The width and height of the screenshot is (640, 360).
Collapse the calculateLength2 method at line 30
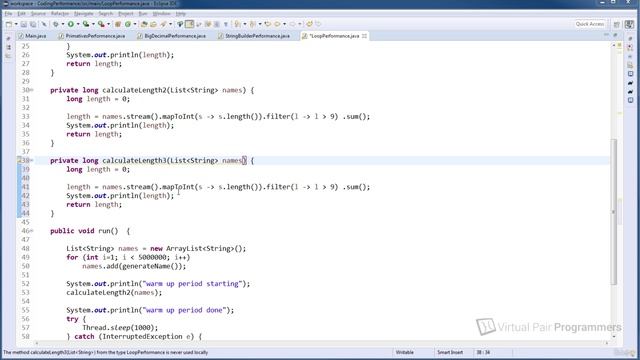(x=32, y=90)
